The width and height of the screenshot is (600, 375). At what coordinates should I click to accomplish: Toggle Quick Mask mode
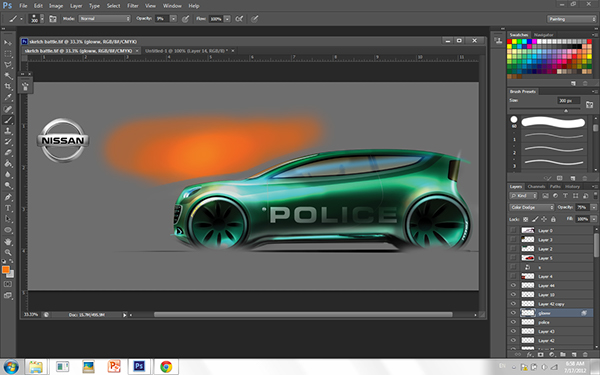tap(8, 284)
